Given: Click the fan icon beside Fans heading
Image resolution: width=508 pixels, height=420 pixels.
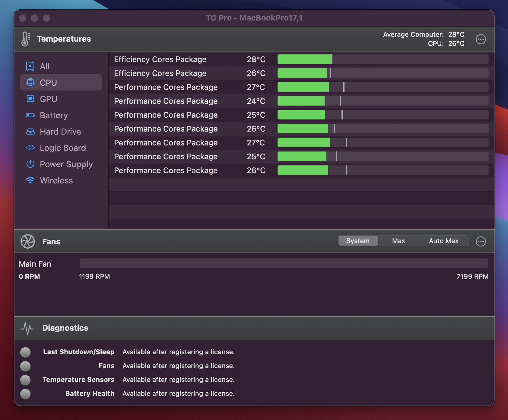Looking at the screenshot, I should tap(27, 241).
